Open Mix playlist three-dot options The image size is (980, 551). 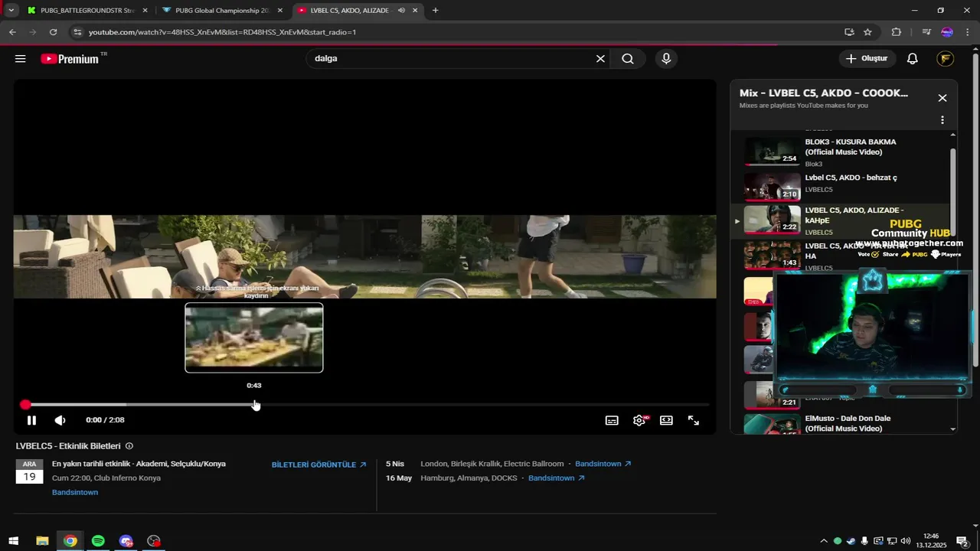coord(942,120)
